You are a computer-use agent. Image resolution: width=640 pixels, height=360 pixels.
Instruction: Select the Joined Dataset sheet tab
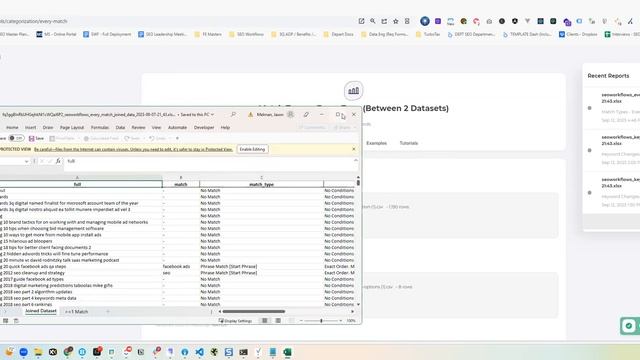tap(41, 311)
